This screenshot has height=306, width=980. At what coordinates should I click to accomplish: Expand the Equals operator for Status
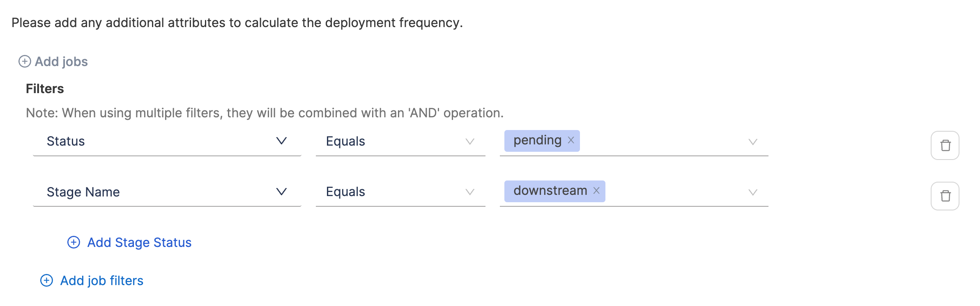[400, 142]
